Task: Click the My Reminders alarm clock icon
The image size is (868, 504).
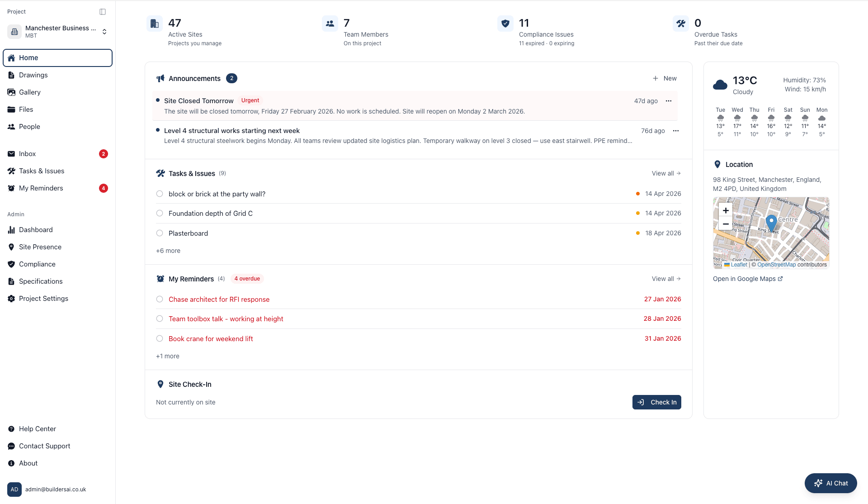Action: 160,279
